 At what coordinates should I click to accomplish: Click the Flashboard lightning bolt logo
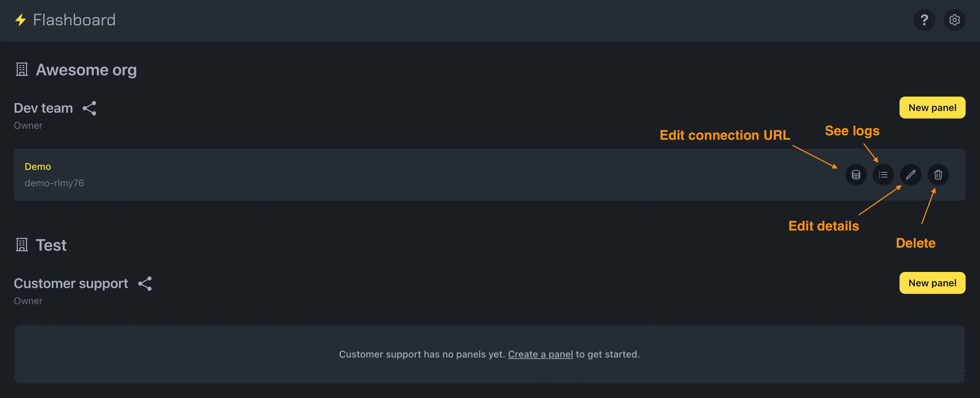20,20
